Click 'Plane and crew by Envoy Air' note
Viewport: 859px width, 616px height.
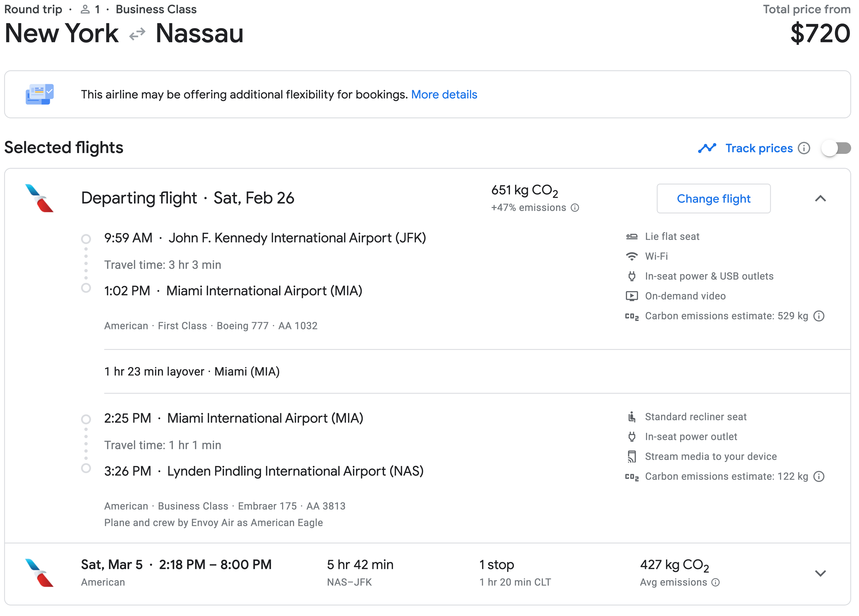coord(213,523)
